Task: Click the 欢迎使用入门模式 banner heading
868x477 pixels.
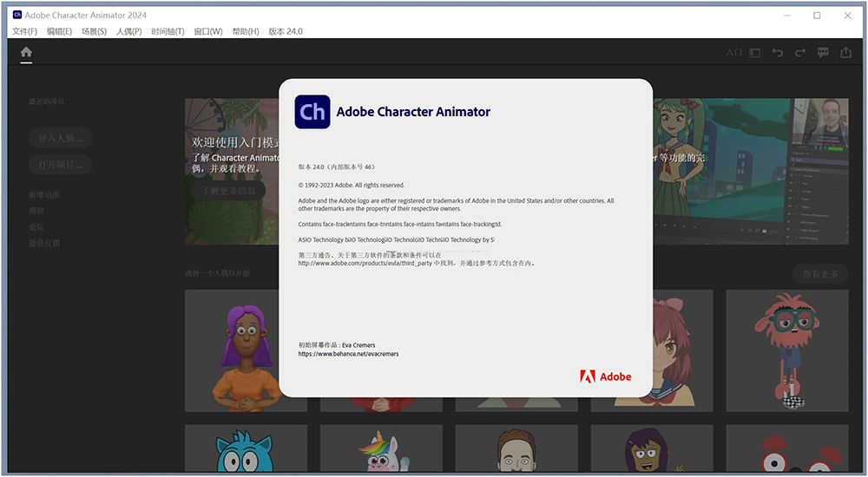Action: click(236, 143)
